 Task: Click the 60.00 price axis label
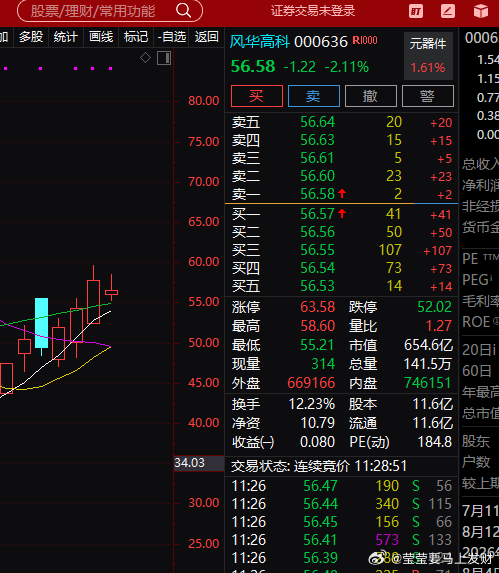(x=203, y=262)
